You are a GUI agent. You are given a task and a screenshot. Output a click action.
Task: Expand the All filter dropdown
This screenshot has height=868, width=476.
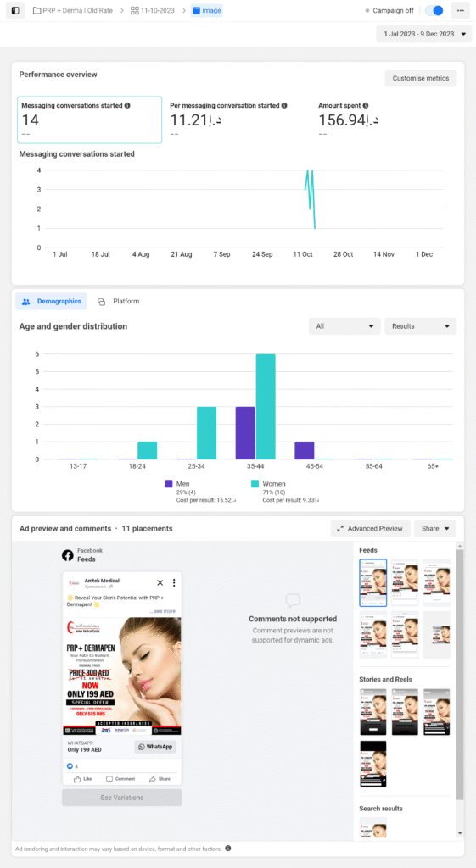coord(344,326)
